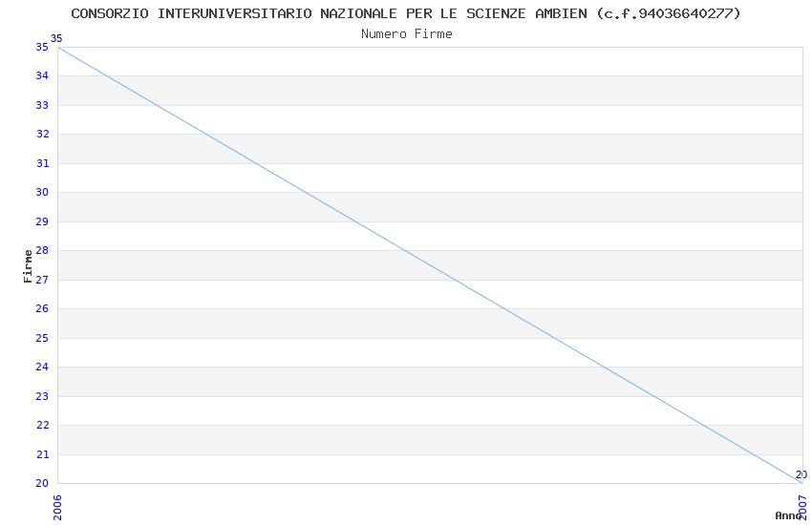Image resolution: width=812 pixels, height=525 pixels.
Task: Click y-axis tick value 22
Action: click(42, 425)
